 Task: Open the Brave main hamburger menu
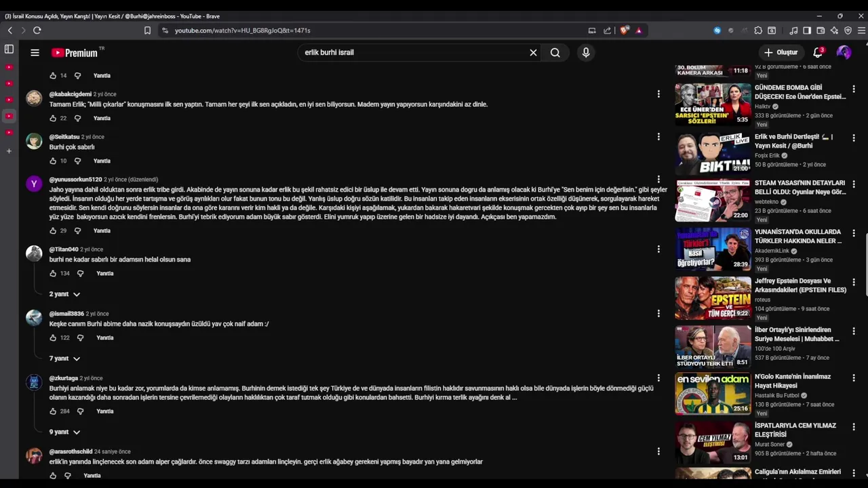click(861, 30)
